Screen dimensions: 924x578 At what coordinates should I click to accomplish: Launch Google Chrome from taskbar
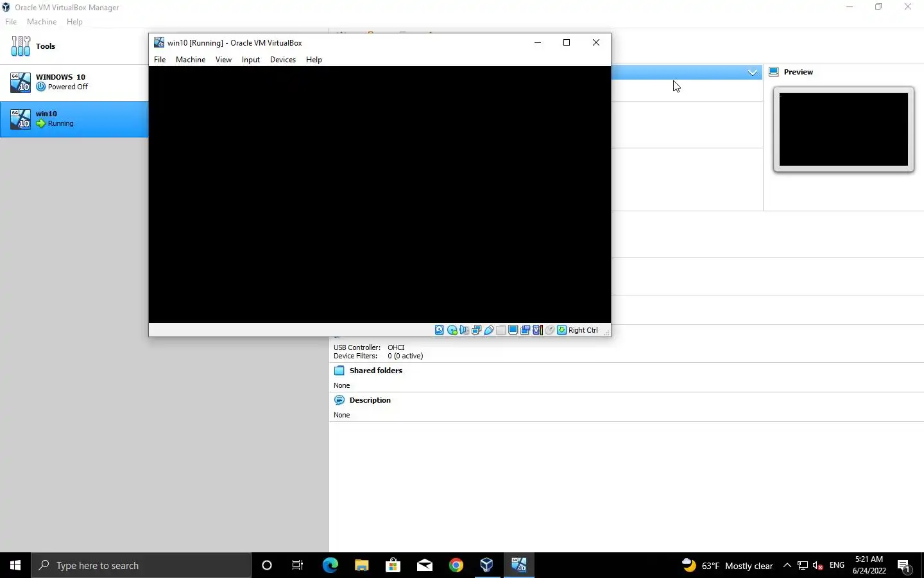(456, 565)
